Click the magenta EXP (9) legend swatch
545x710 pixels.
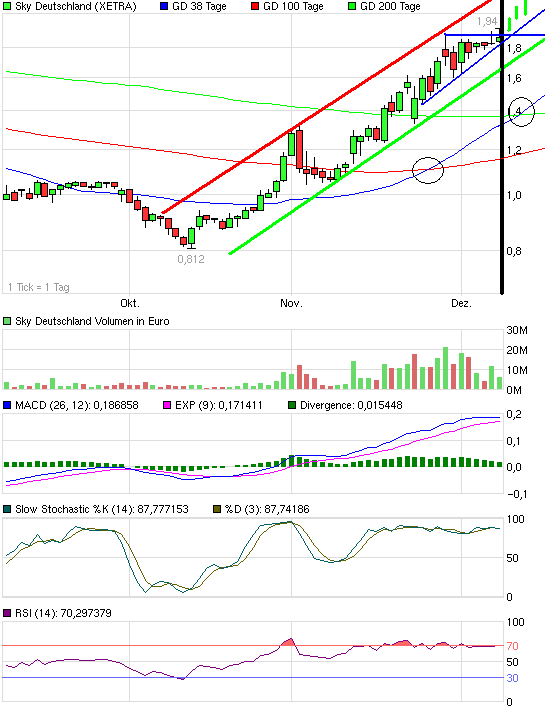167,405
